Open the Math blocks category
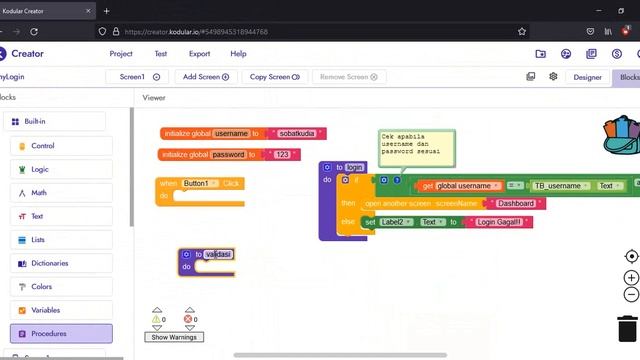 click(61, 193)
